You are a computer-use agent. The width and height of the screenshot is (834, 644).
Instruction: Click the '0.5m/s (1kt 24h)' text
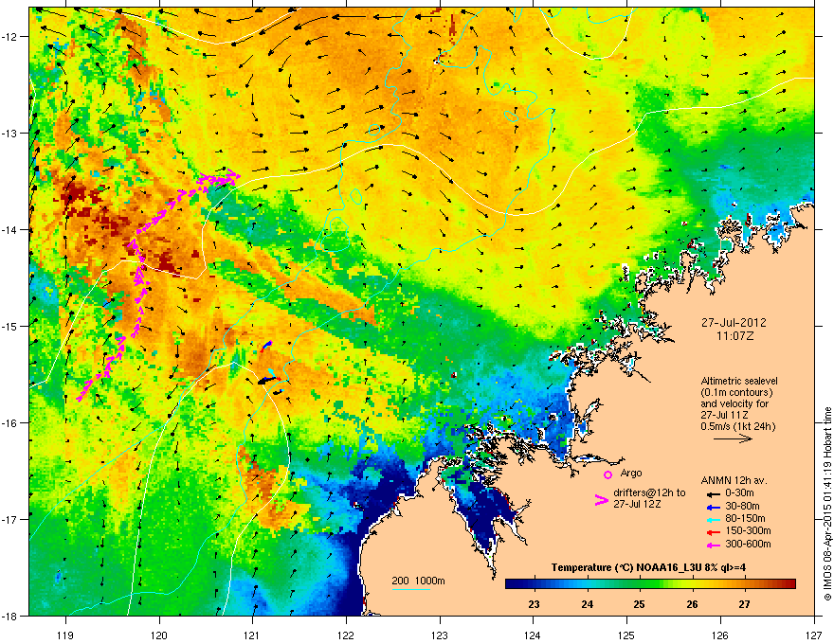coord(737,427)
